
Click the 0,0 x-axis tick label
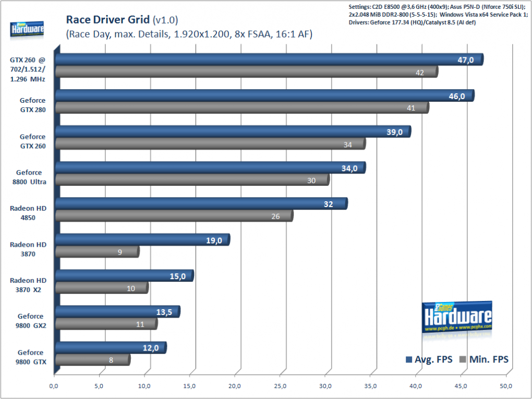point(54,386)
